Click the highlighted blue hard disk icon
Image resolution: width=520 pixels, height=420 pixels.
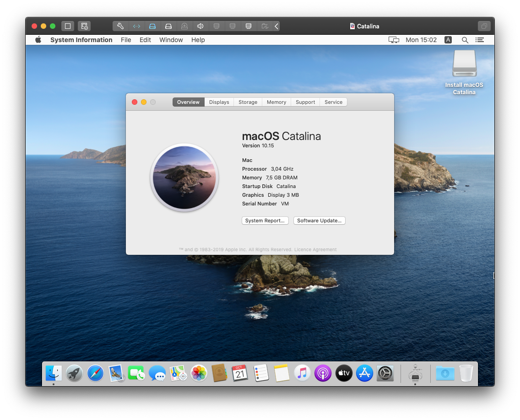(x=152, y=26)
